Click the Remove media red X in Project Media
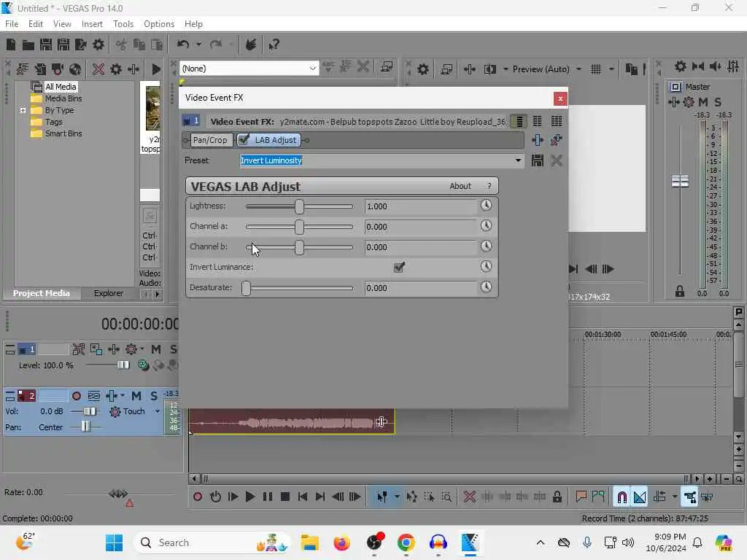This screenshot has width=747, height=560. (98, 69)
